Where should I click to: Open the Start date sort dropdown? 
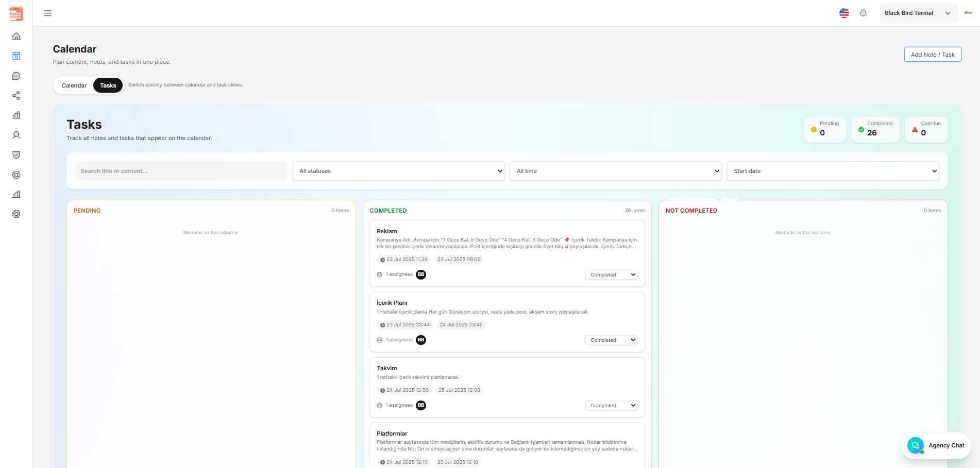click(833, 171)
